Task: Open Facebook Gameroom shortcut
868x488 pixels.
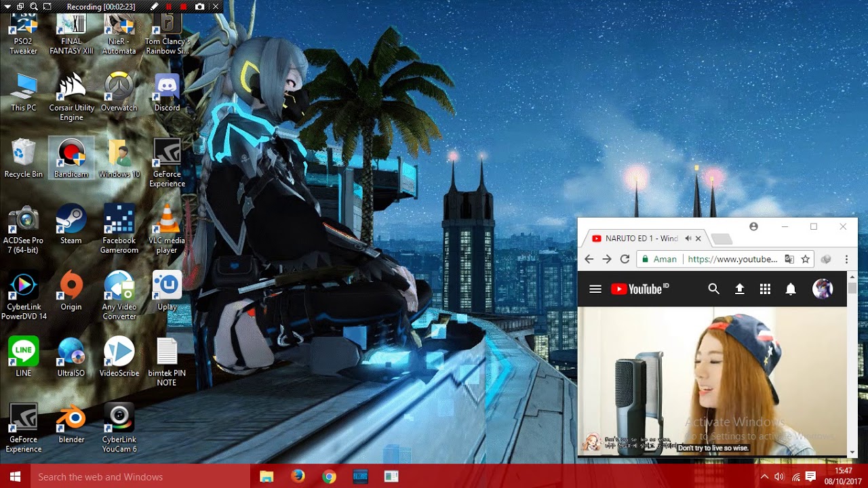Action: point(119,229)
